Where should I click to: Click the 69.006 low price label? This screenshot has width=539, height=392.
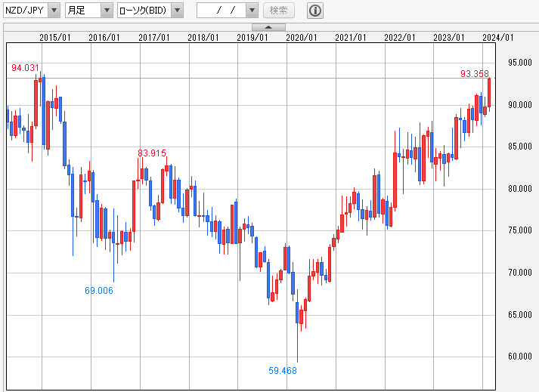pos(99,291)
